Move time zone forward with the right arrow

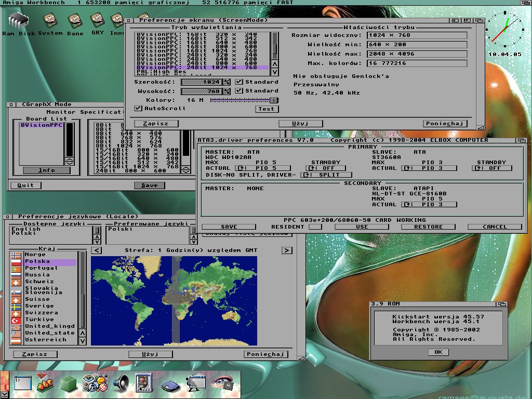coord(287,250)
